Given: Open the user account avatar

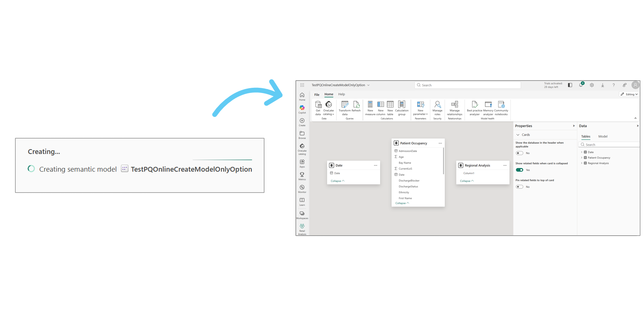Looking at the screenshot, I should [635, 85].
